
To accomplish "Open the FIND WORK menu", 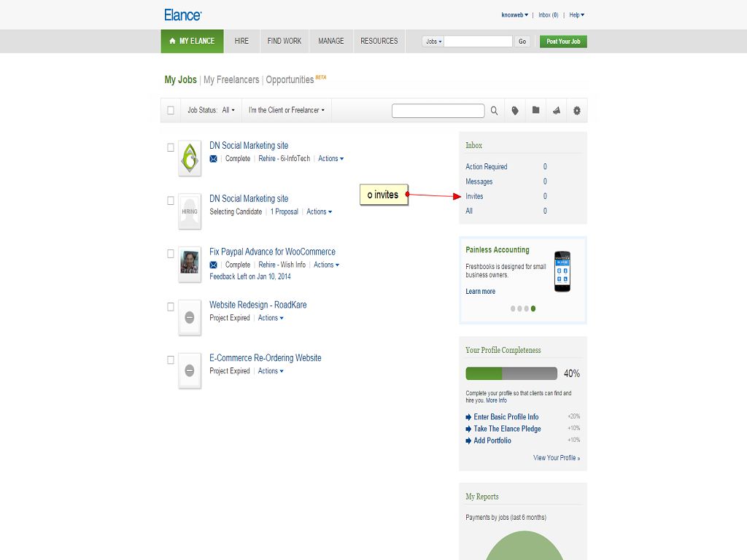I will point(285,41).
